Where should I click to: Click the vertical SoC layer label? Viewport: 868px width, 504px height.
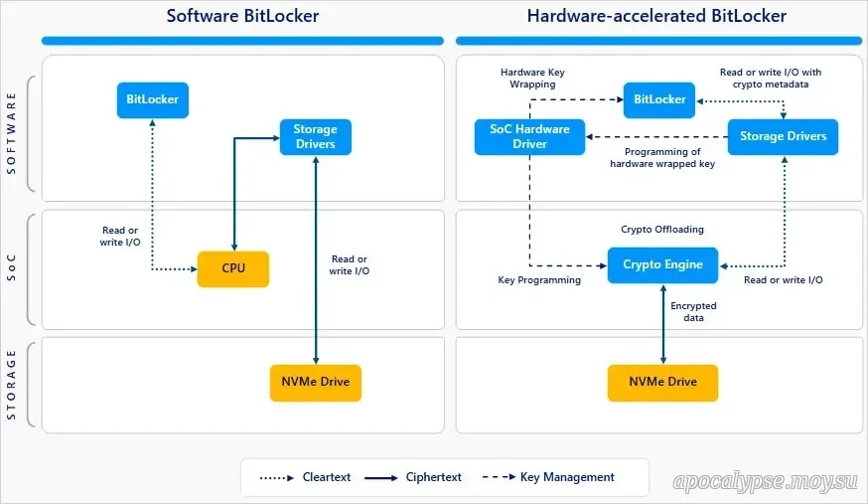click(11, 268)
